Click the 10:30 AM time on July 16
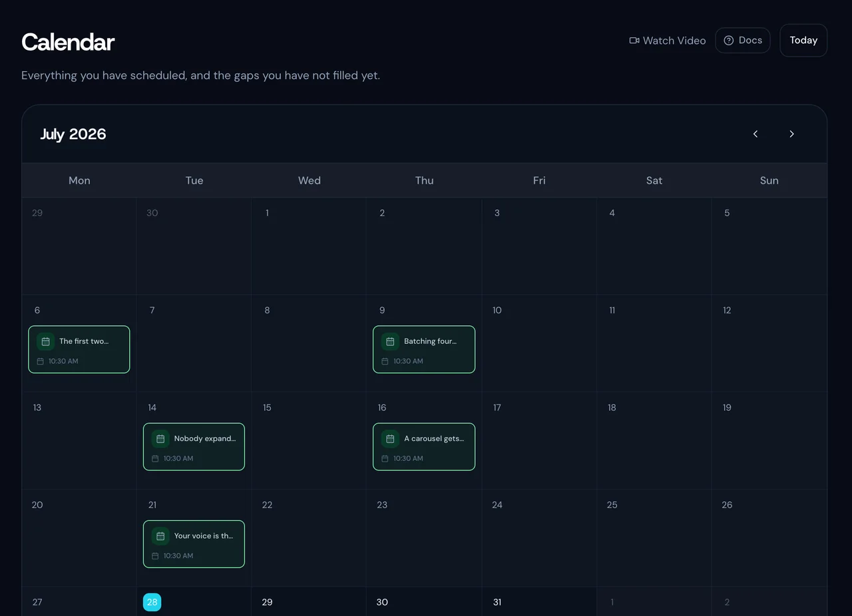Screen dimensions: 852x616 click(408, 458)
